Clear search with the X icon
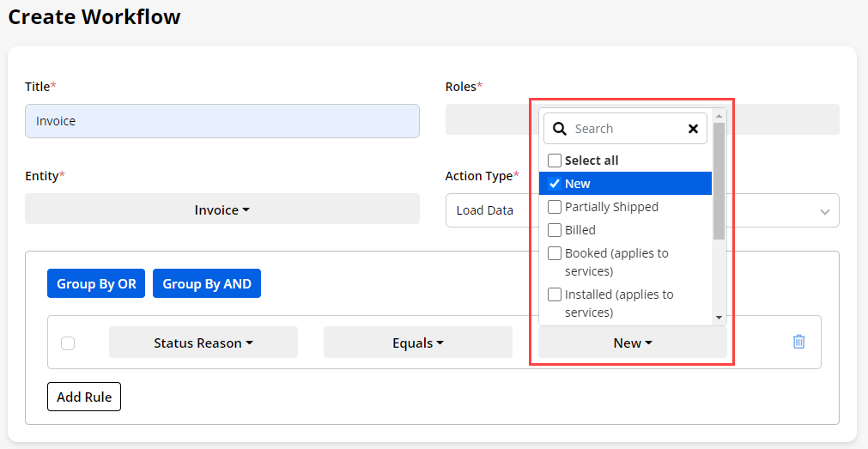The height and width of the screenshot is (449, 868). (693, 129)
